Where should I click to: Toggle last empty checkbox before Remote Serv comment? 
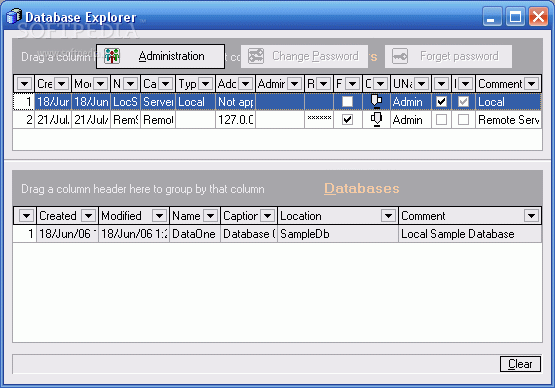click(x=463, y=120)
